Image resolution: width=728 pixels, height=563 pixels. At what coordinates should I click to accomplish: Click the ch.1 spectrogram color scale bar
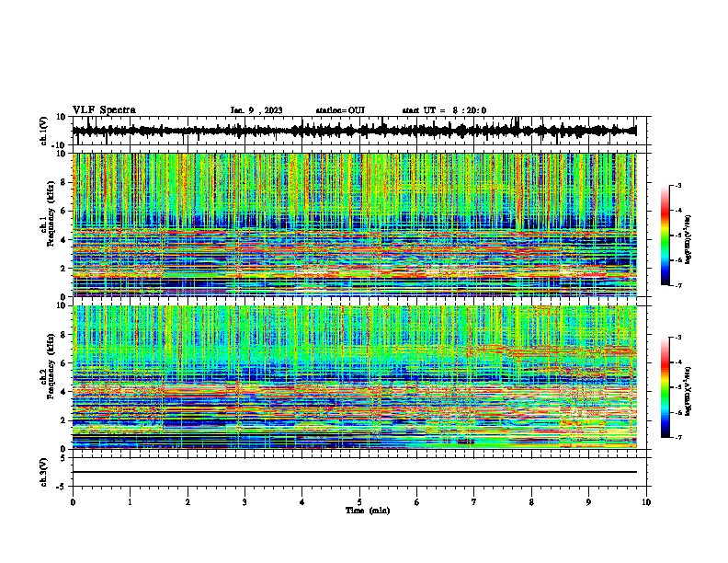click(665, 236)
